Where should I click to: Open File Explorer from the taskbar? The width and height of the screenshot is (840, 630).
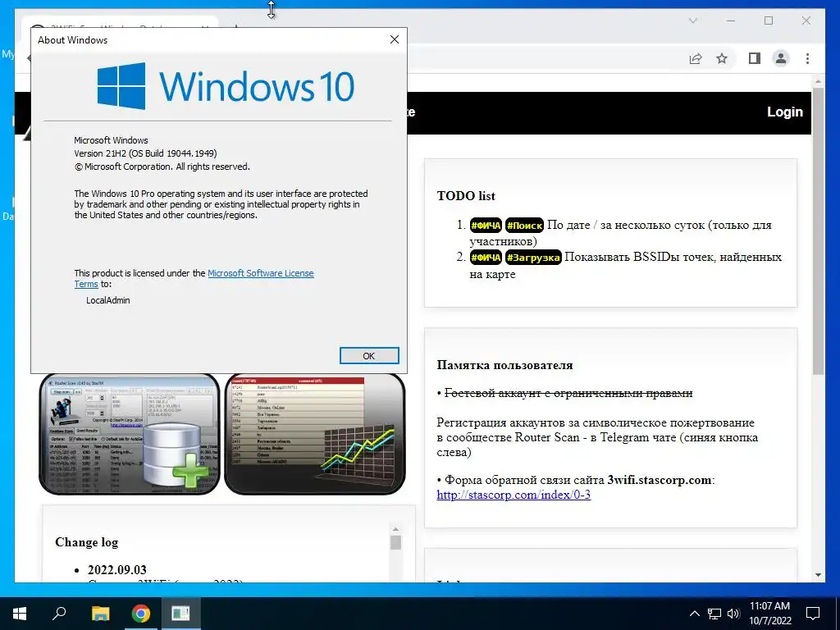(x=100, y=614)
